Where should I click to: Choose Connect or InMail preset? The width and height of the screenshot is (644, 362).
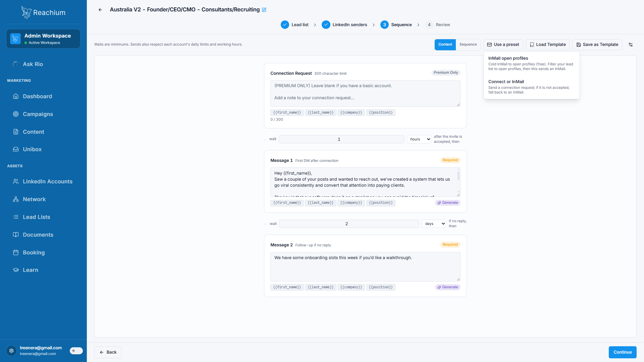pos(531,87)
